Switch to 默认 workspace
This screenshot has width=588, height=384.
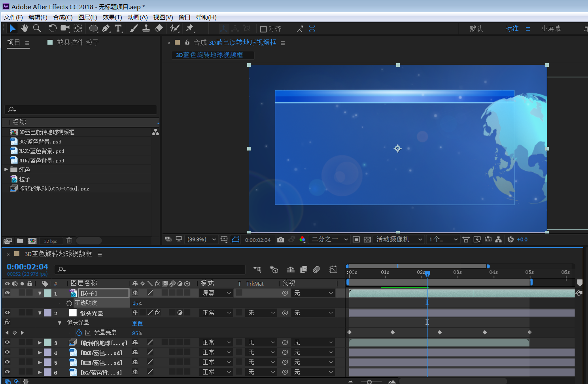[x=476, y=28]
